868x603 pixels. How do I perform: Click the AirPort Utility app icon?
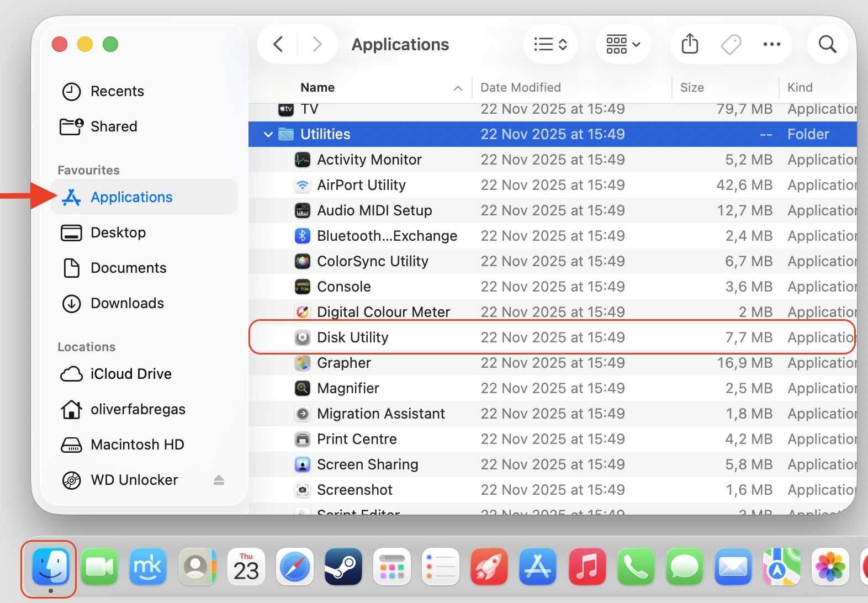303,185
